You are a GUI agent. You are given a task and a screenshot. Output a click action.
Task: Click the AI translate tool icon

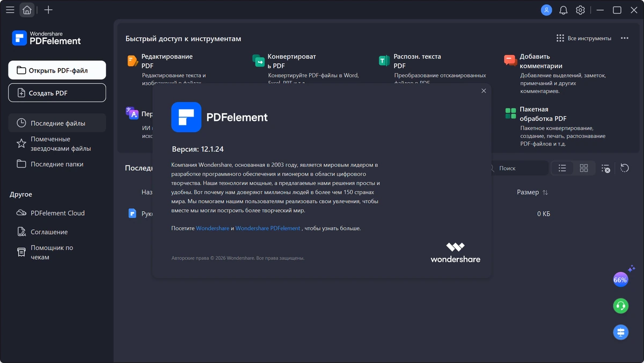[133, 113]
